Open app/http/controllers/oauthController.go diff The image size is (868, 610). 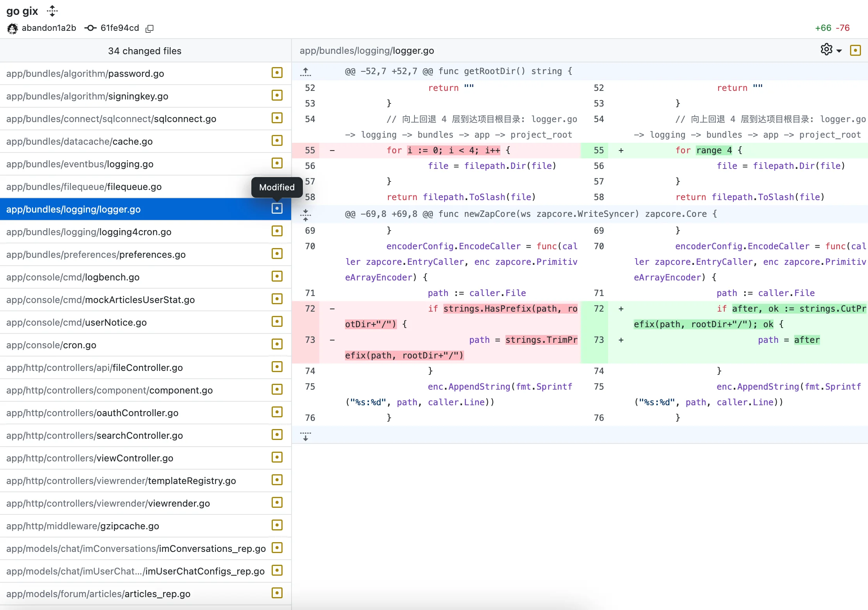(x=92, y=413)
